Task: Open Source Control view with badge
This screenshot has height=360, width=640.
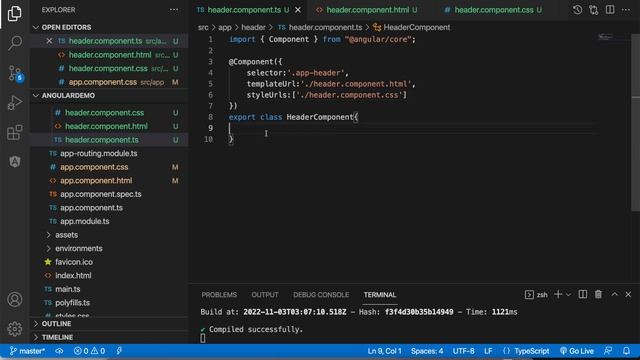Action: click(16, 73)
